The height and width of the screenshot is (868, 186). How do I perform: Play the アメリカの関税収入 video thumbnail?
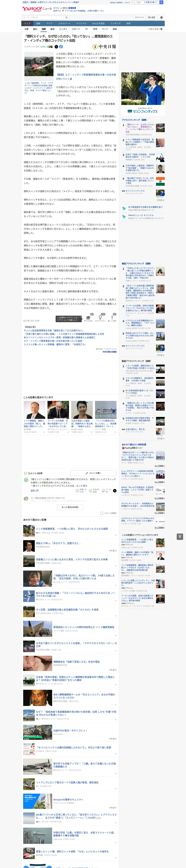[x=160, y=381]
